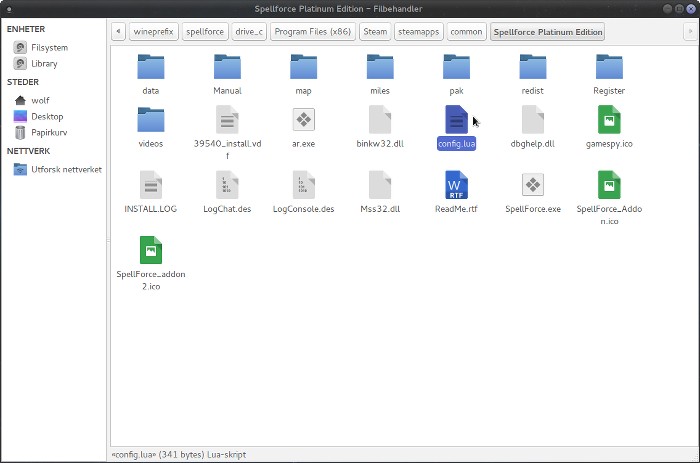Image resolution: width=700 pixels, height=463 pixels.
Task: Click the status bar config.lua info text
Action: [x=179, y=455]
